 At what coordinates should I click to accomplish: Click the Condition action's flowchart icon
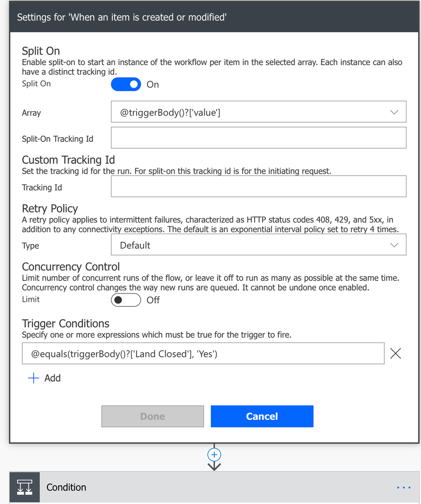pos(24,487)
